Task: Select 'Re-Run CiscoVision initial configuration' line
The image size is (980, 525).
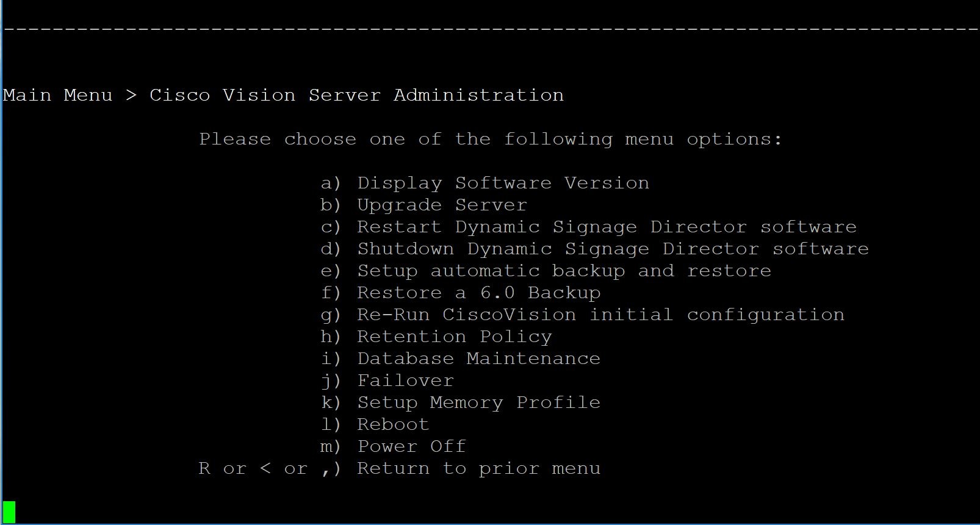Action: [582, 315]
